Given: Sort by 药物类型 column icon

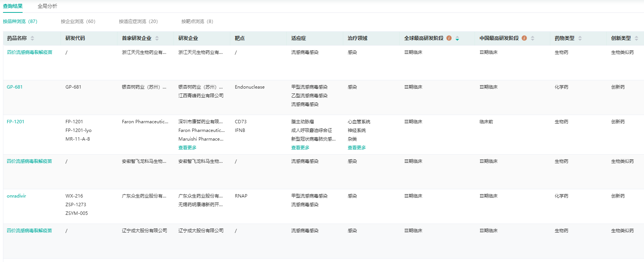Looking at the screenshot, I should 580,38.
